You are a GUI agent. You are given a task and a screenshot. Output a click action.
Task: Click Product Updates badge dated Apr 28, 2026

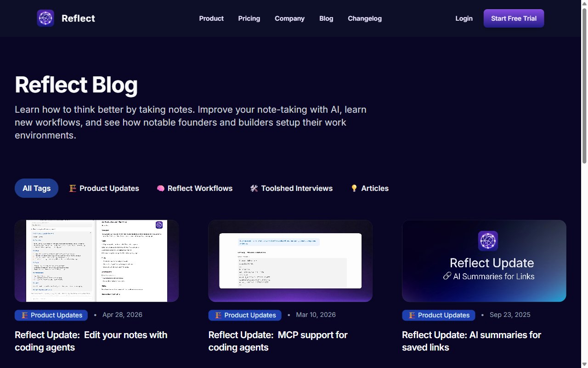pyautogui.click(x=51, y=315)
